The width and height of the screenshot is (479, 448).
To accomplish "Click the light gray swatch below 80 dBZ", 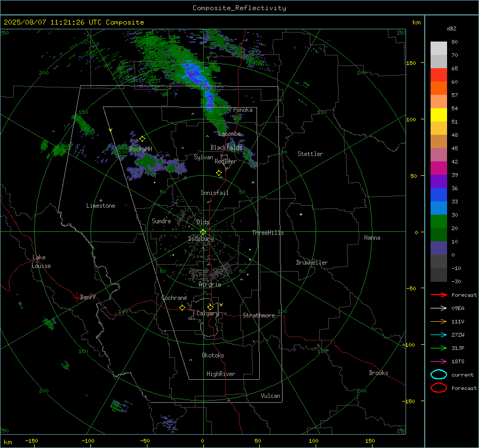I will pos(439,48).
